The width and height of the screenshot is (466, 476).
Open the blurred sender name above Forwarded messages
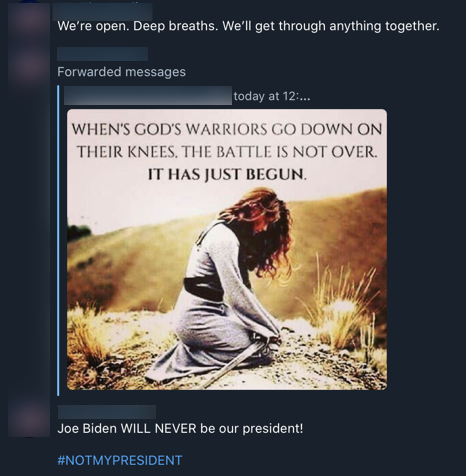pos(102,54)
